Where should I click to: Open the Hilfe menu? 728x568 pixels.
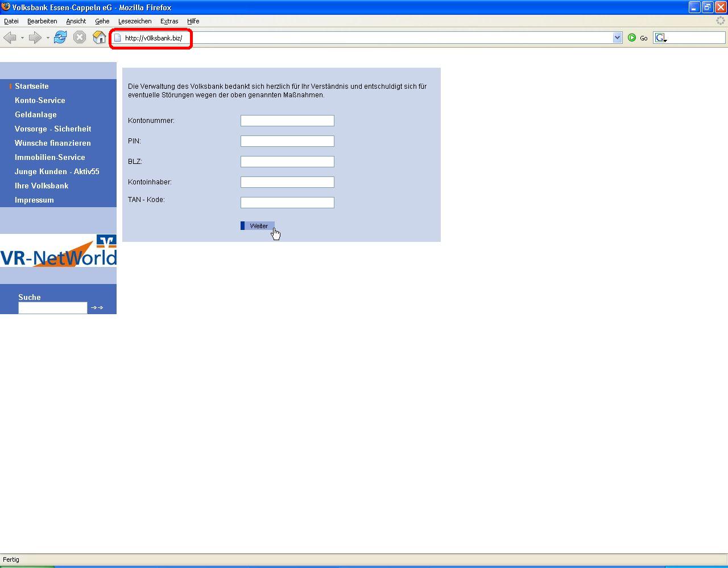tap(193, 21)
